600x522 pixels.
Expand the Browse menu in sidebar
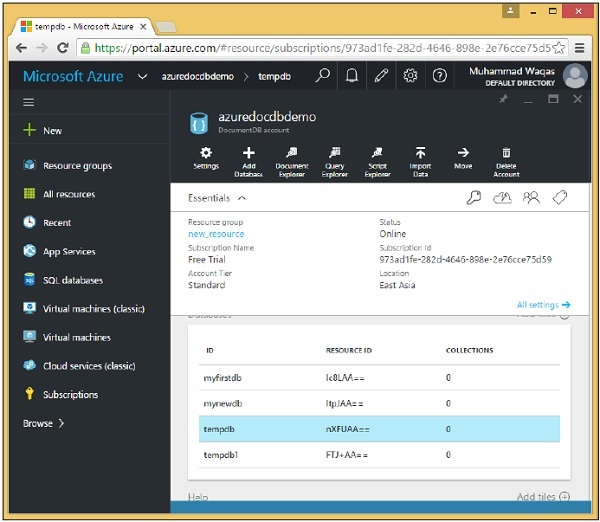[x=43, y=423]
